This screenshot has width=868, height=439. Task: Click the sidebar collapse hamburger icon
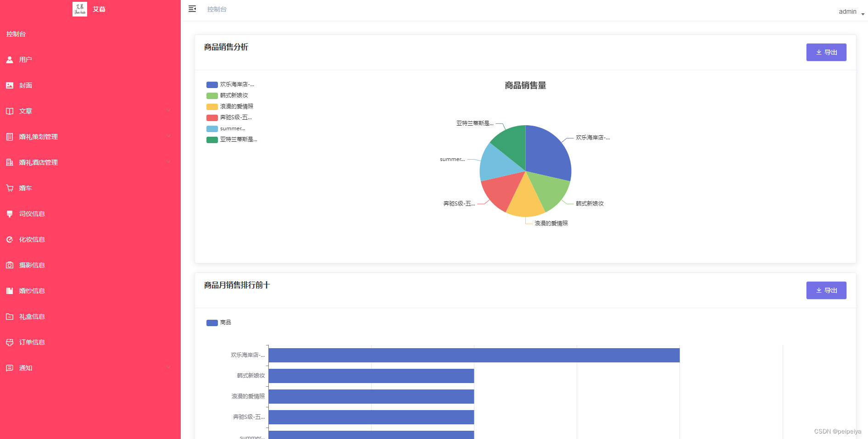192,9
